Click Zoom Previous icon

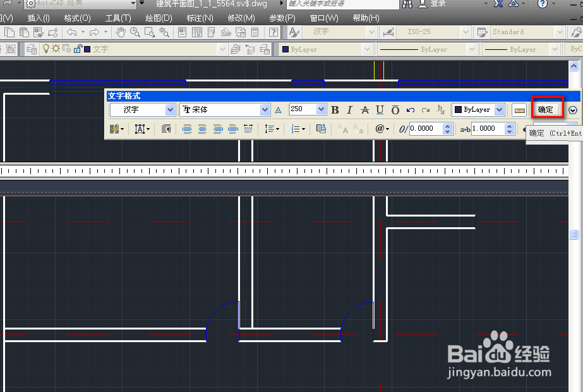(164, 32)
